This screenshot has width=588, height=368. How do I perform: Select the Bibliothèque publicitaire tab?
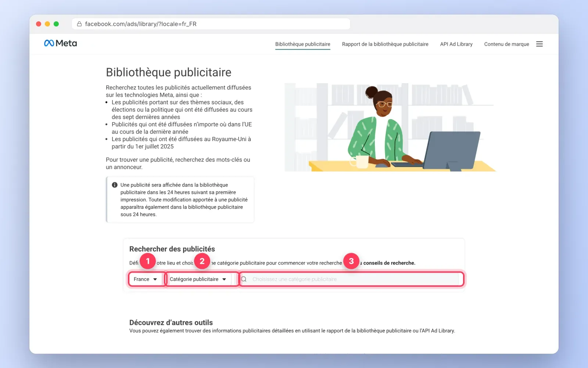click(x=303, y=44)
